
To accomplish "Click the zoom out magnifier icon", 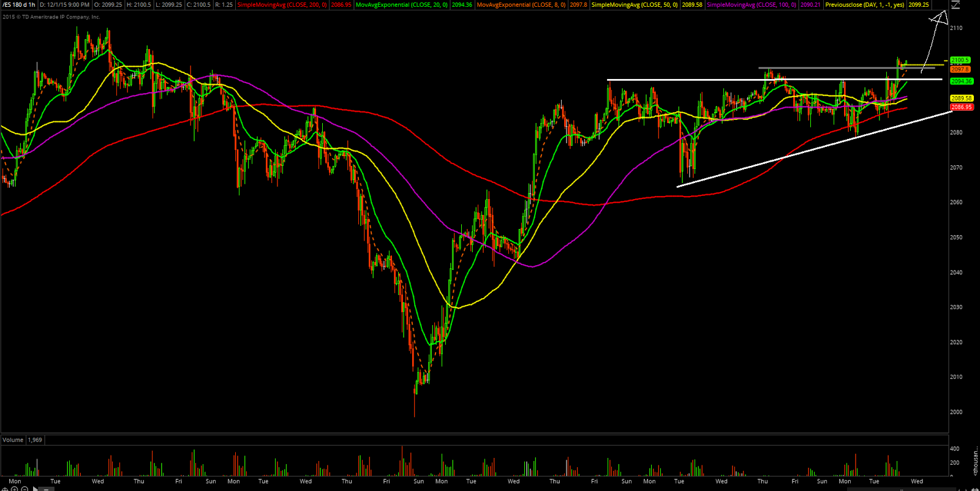I will click(24, 489).
